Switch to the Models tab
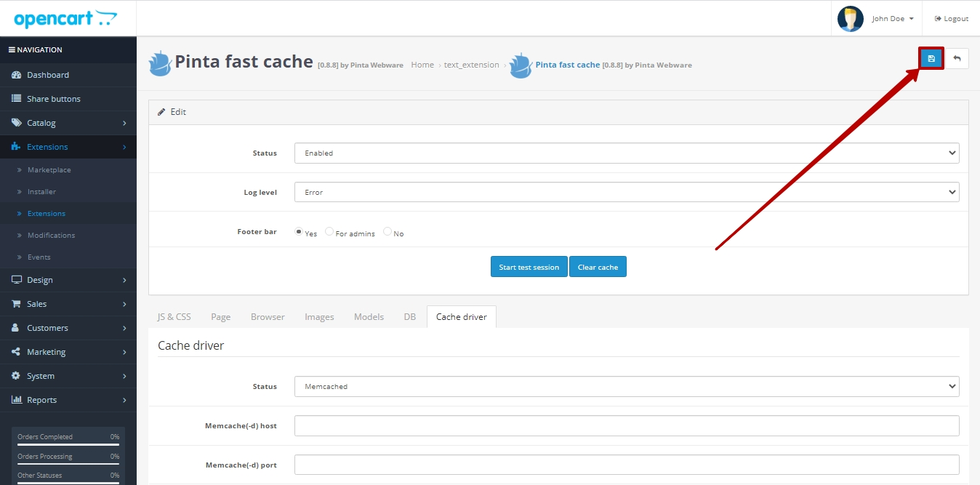This screenshot has width=980, height=485. point(369,317)
